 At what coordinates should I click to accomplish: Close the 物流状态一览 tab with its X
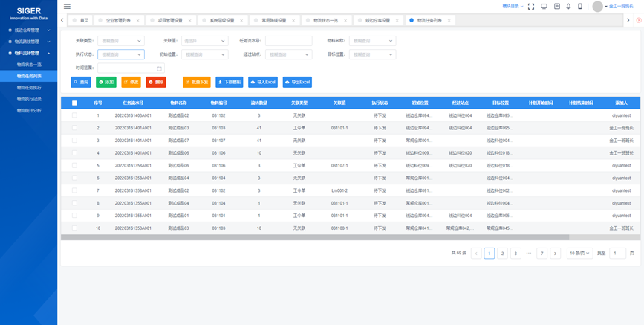tap(345, 20)
